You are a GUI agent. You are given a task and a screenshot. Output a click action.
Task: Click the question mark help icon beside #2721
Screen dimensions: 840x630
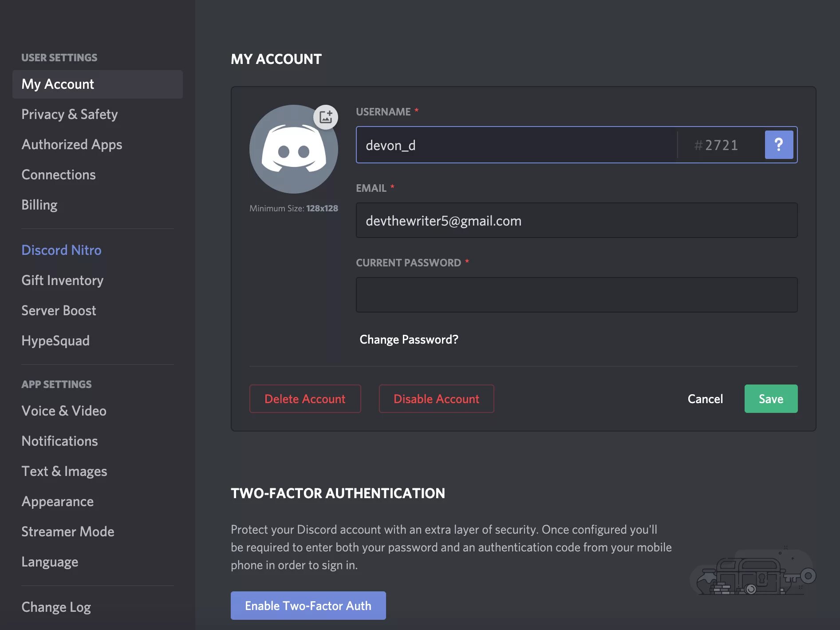pos(779,145)
